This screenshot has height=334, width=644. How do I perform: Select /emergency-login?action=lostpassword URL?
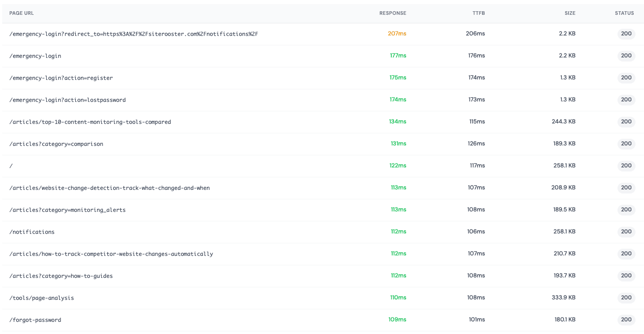pos(67,100)
